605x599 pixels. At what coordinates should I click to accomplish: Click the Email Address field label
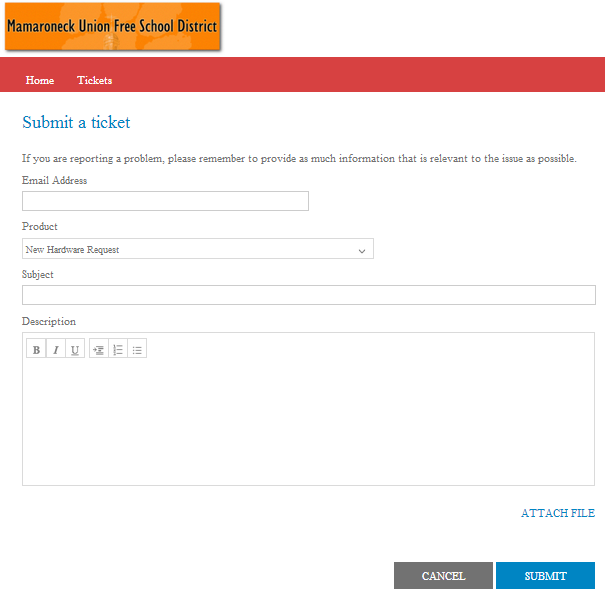(54, 181)
